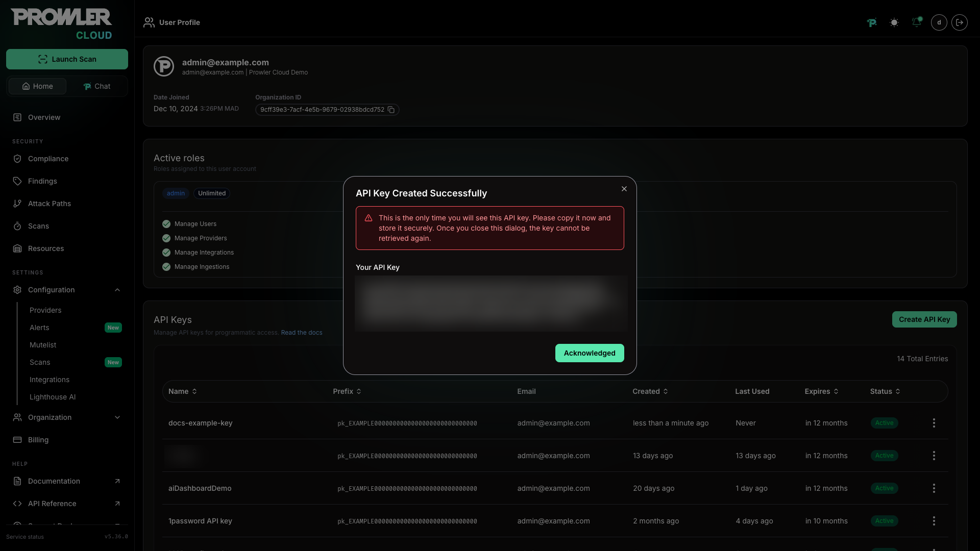Click Active status of docs-example-key
The image size is (980, 551).
[x=885, y=423]
